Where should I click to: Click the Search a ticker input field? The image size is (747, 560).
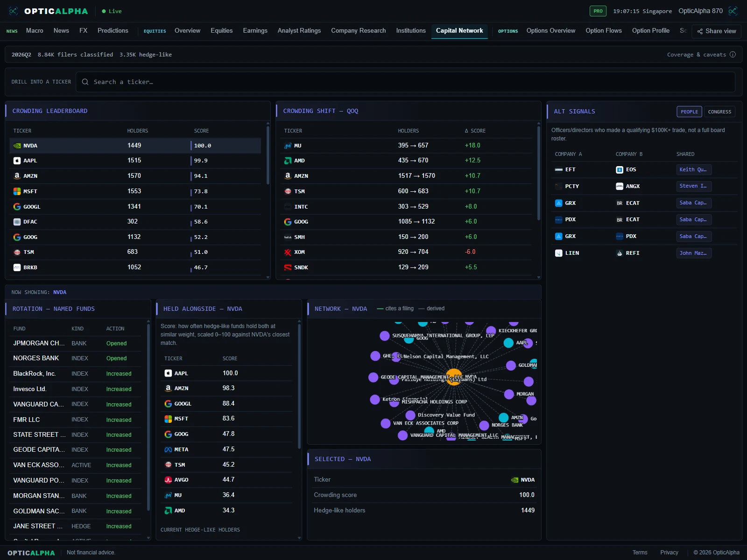(405, 82)
